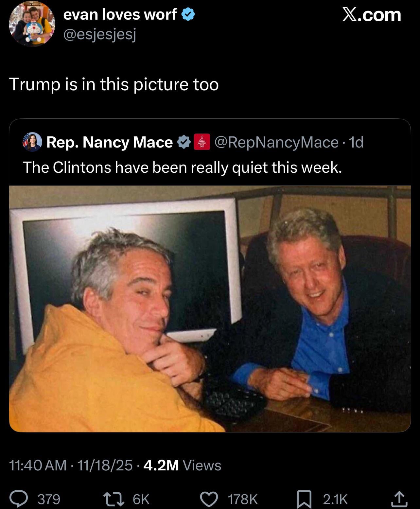The image size is (420, 509).
Task: Click the 11:40 AM · 11/18/25 timestamp
Action: pos(71,465)
